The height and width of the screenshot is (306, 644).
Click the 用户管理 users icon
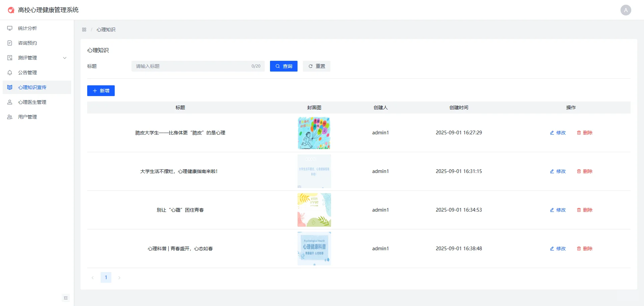pos(10,117)
